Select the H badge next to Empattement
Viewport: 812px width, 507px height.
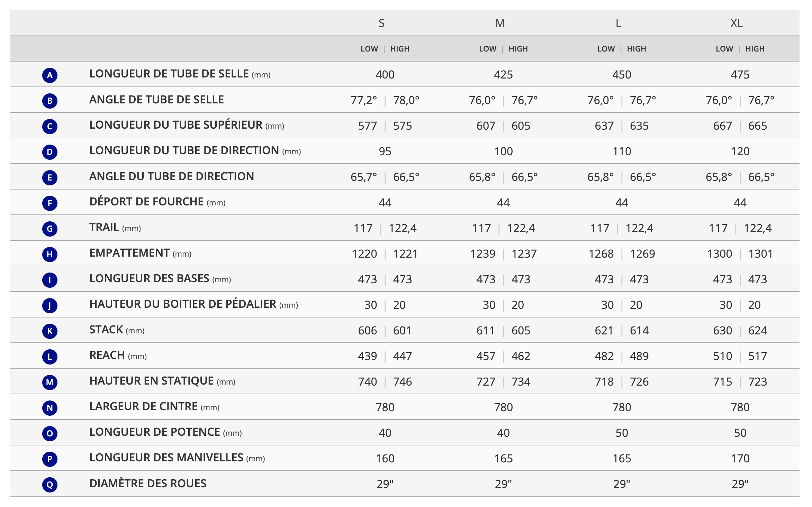[50, 254]
